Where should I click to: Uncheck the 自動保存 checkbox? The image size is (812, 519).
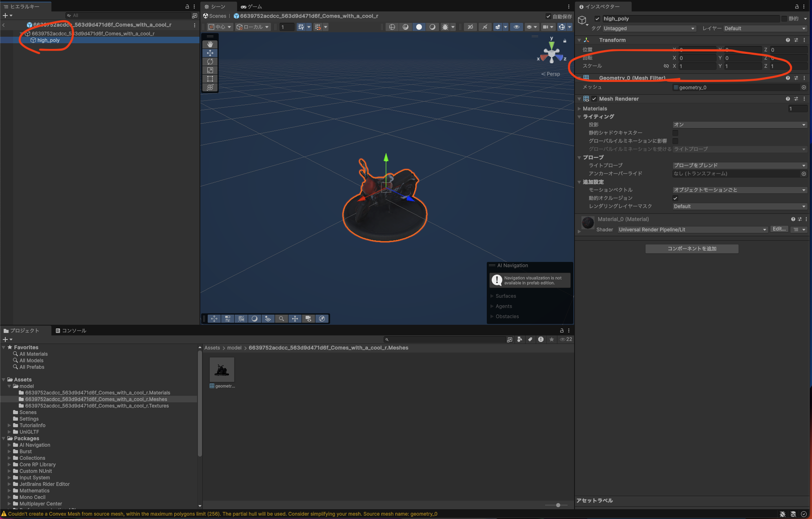click(x=549, y=16)
